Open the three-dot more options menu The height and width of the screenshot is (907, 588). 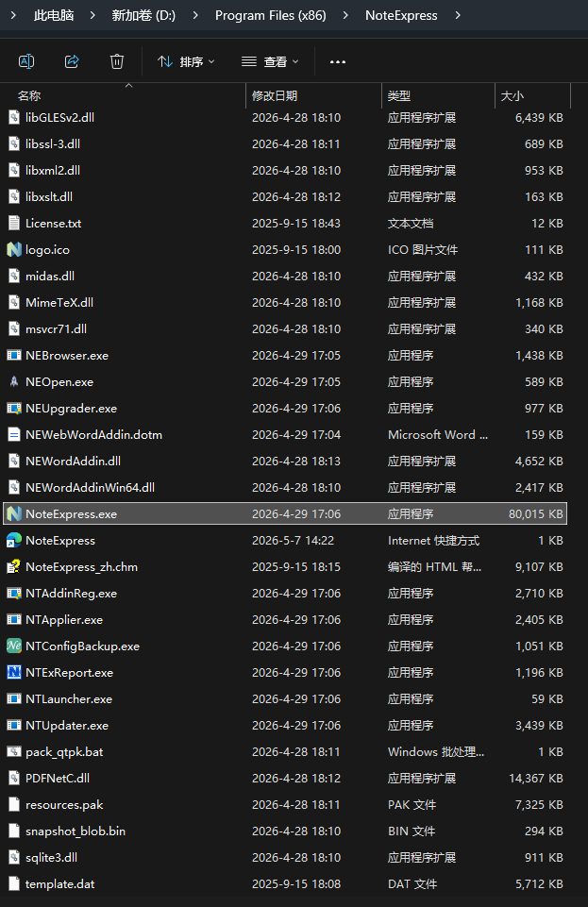coord(338,62)
